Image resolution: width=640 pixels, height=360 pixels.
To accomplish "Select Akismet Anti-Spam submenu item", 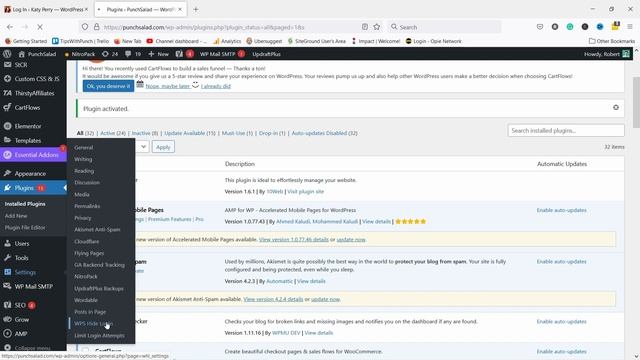I will (97, 229).
